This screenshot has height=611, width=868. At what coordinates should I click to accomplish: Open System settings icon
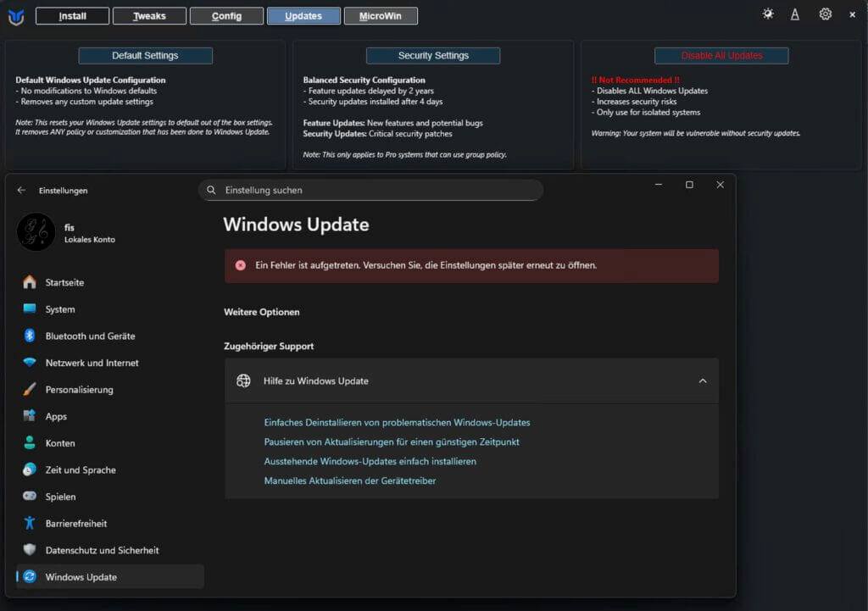[30, 308]
